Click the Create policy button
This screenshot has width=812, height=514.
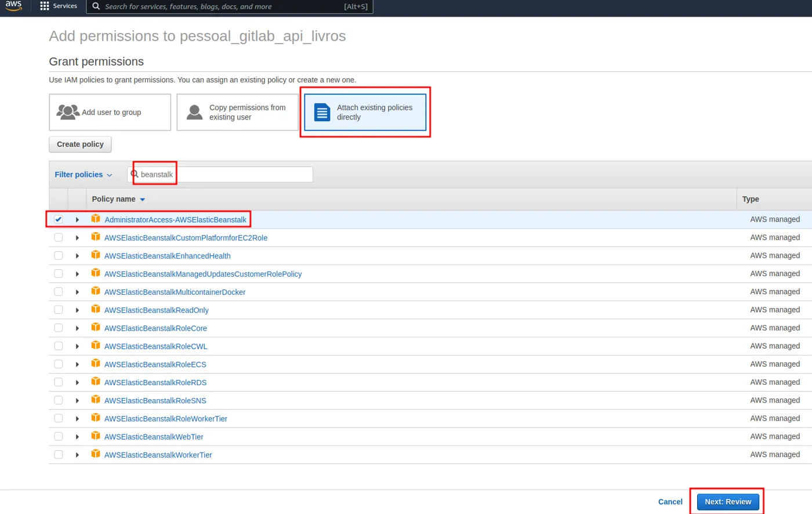coord(80,144)
